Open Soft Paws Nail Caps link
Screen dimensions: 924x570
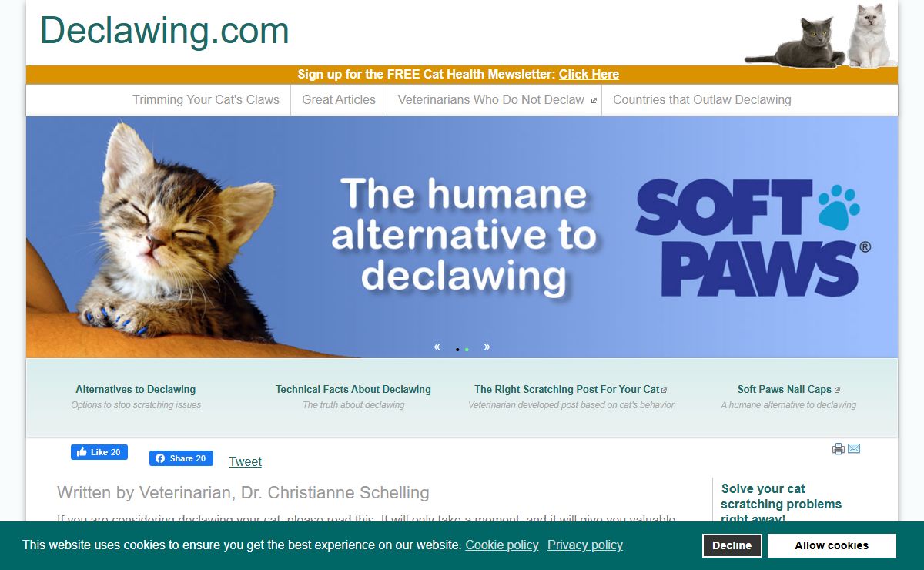[x=788, y=390]
